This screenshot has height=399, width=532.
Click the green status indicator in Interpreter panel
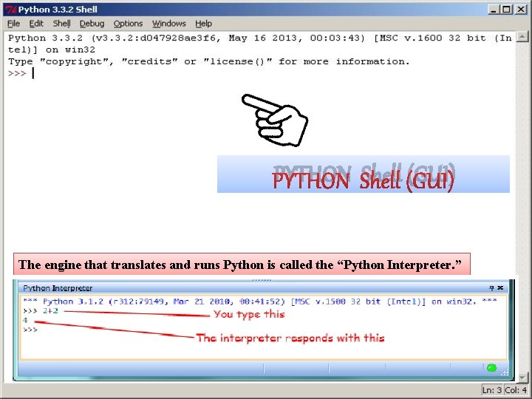coord(491,368)
